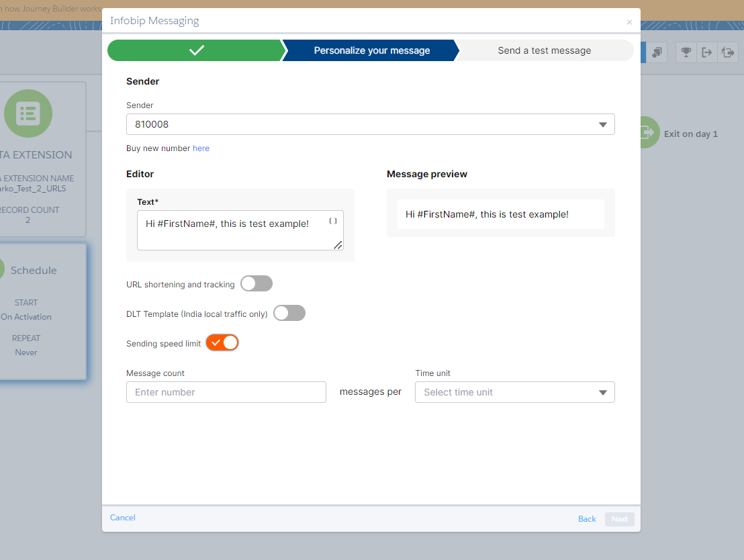Click the completed green checkmark step
Screen dimensions: 744x560
(196, 50)
